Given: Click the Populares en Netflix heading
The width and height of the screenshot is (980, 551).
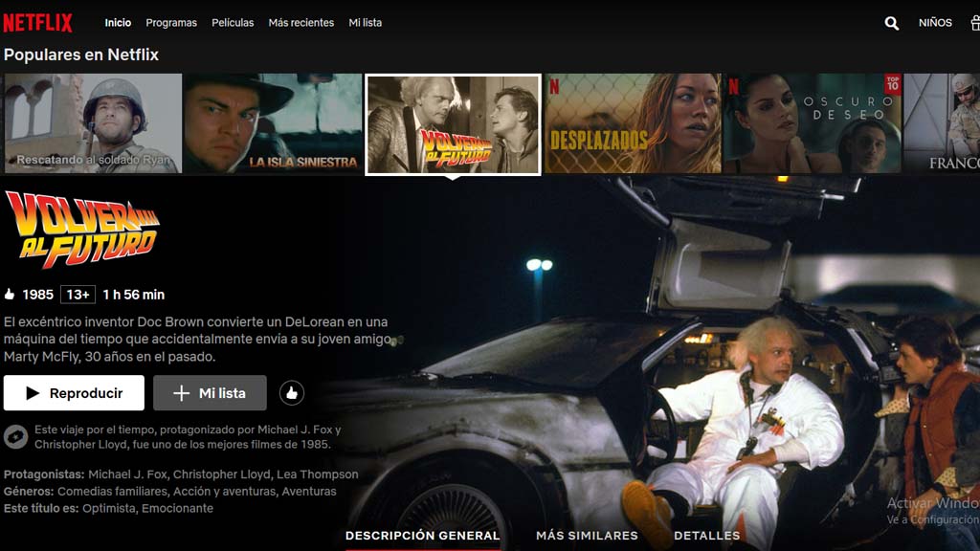Looking at the screenshot, I should point(81,55).
